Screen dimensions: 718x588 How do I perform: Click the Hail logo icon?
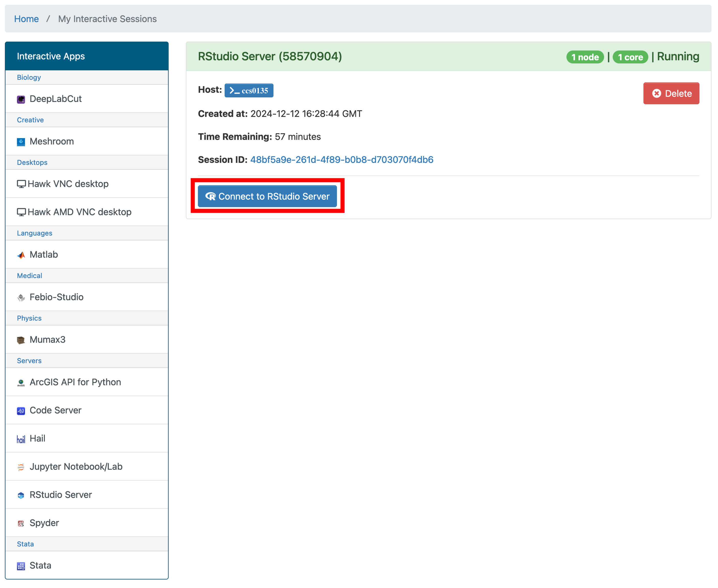tap(21, 439)
